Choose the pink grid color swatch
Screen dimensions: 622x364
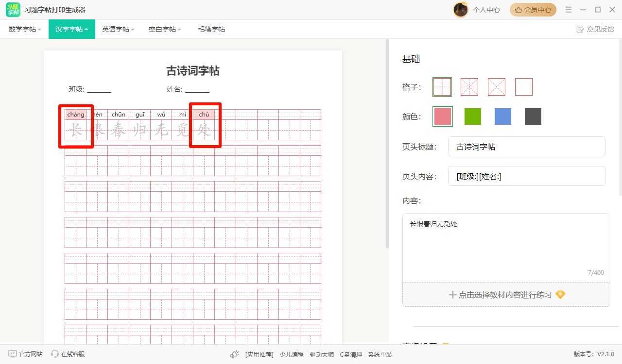[443, 116]
